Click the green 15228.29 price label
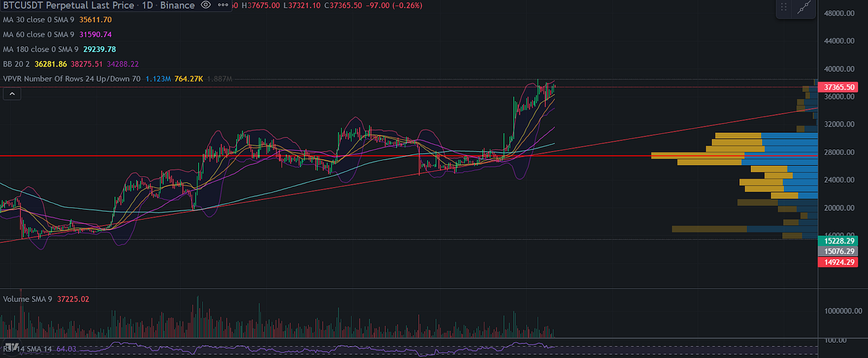Viewport: 868px width, 358px height. 838,241
